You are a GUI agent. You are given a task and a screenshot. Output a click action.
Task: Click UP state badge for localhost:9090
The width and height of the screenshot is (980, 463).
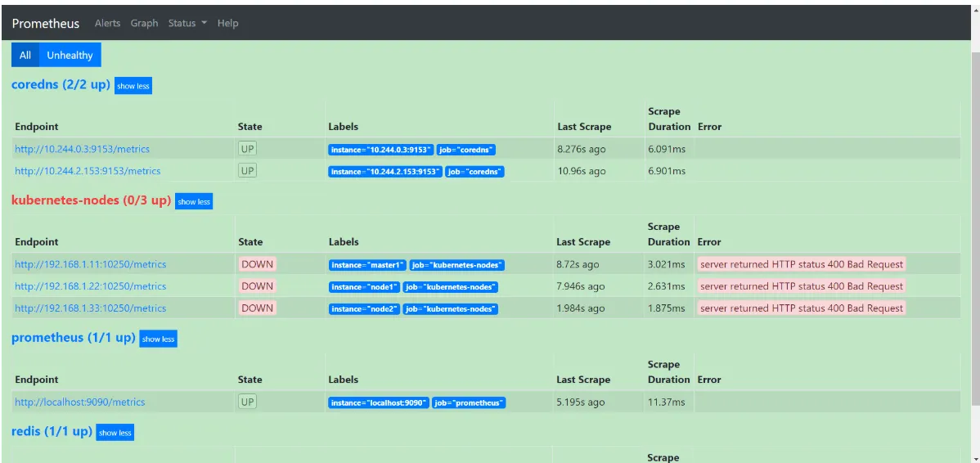pos(248,402)
